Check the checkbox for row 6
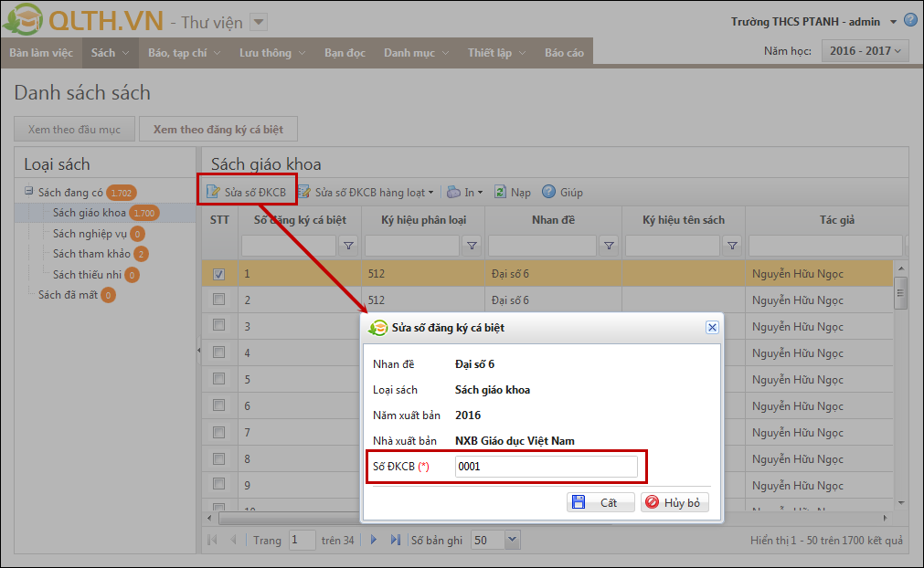Screen dimensions: 924x568 [218, 405]
